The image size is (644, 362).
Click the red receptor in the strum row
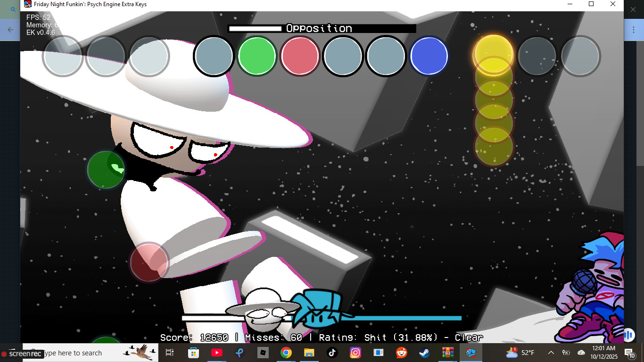[x=300, y=56]
